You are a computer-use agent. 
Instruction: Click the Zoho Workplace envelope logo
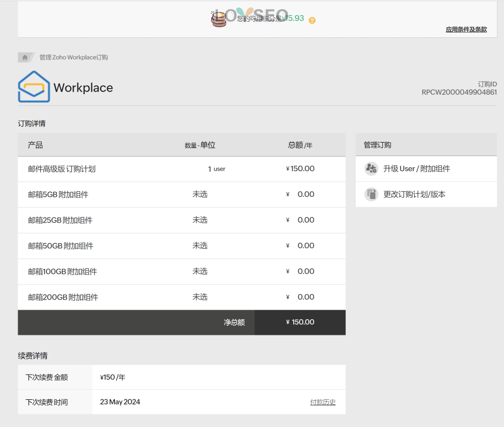[x=34, y=87]
